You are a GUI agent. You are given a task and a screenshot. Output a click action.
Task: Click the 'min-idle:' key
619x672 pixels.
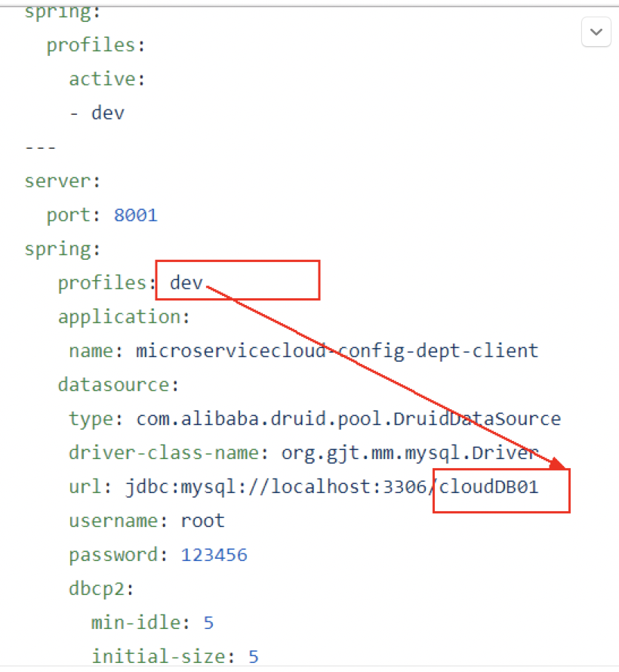[140, 623]
